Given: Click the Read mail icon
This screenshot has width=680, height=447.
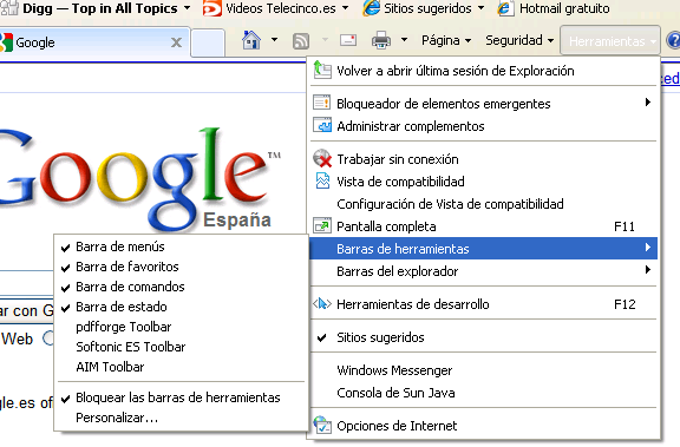Looking at the screenshot, I should click(348, 40).
